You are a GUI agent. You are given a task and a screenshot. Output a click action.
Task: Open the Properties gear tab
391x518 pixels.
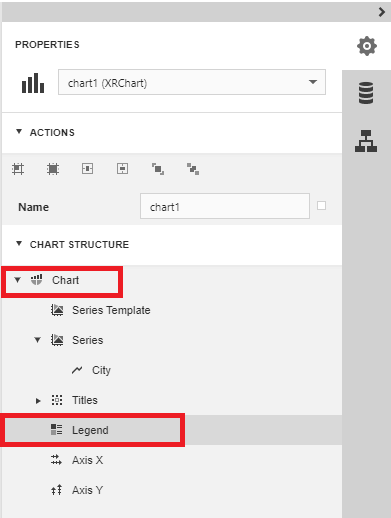click(x=367, y=46)
